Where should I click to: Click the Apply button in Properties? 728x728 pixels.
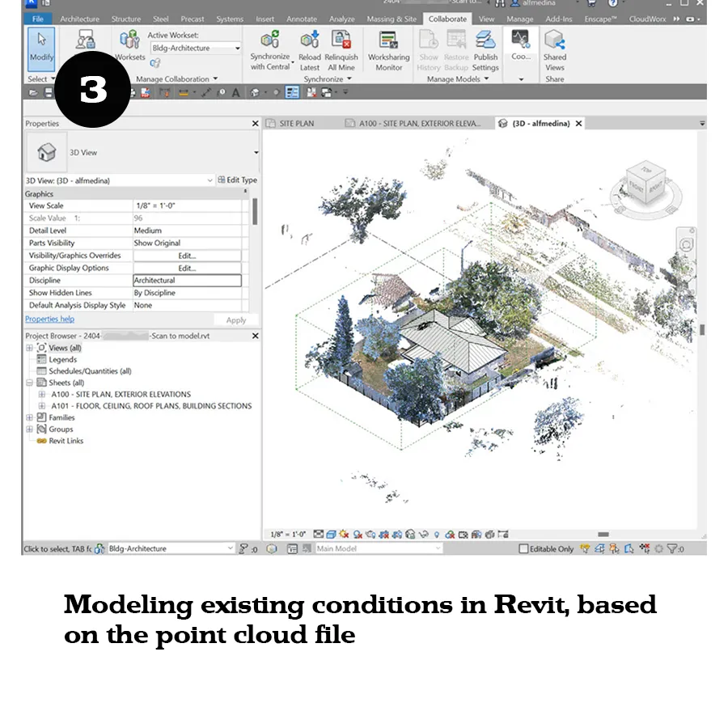point(236,320)
